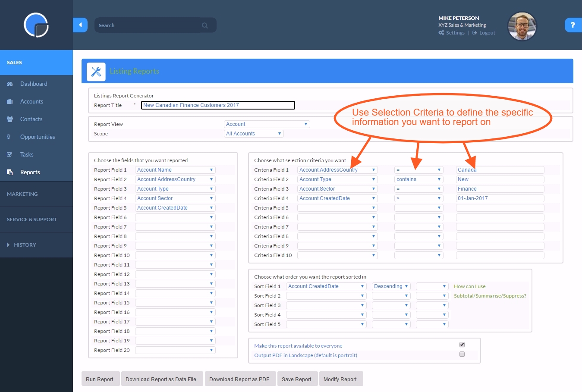
Task: Open Sort Field 1 Account.CreatedDate dropdown
Action: [326, 286]
